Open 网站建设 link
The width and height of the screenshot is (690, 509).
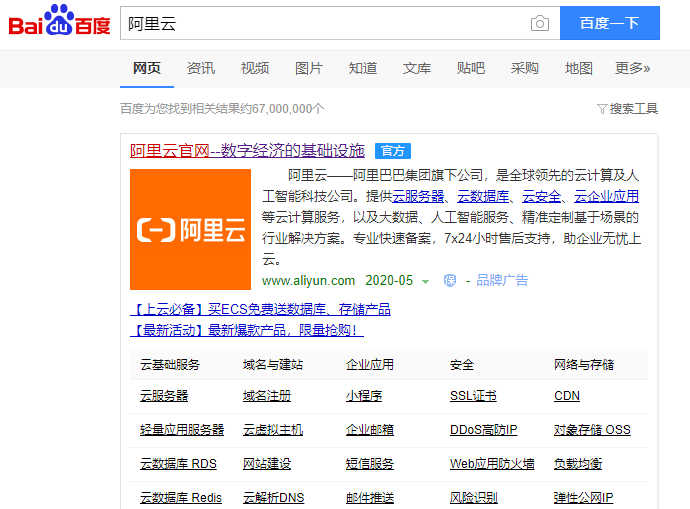tap(267, 464)
